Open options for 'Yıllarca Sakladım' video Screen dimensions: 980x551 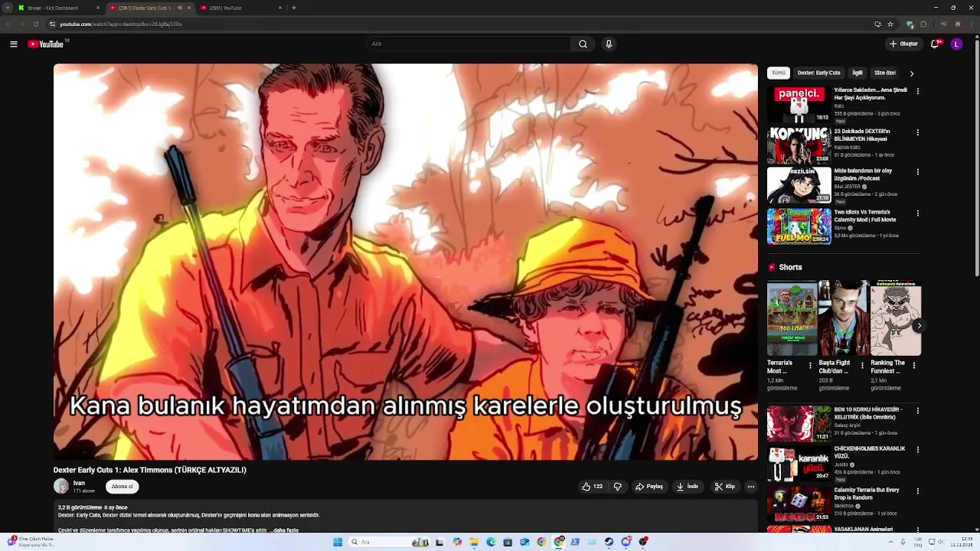[x=918, y=91]
